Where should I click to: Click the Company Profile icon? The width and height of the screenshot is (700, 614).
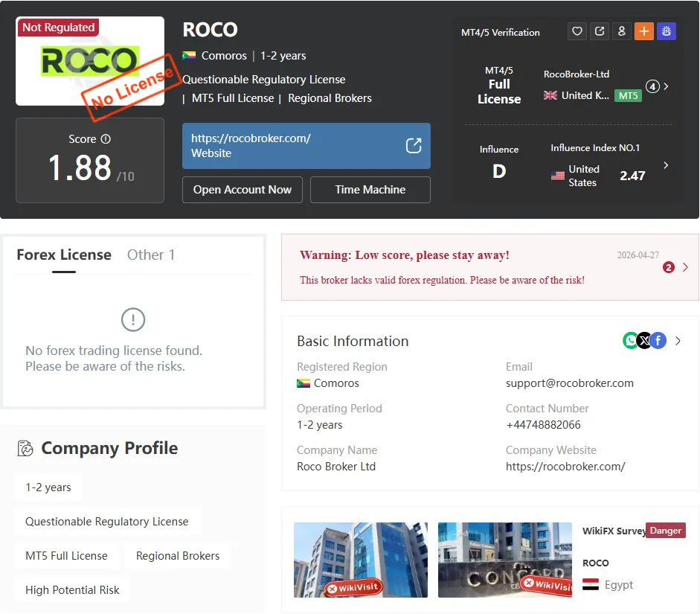point(25,448)
